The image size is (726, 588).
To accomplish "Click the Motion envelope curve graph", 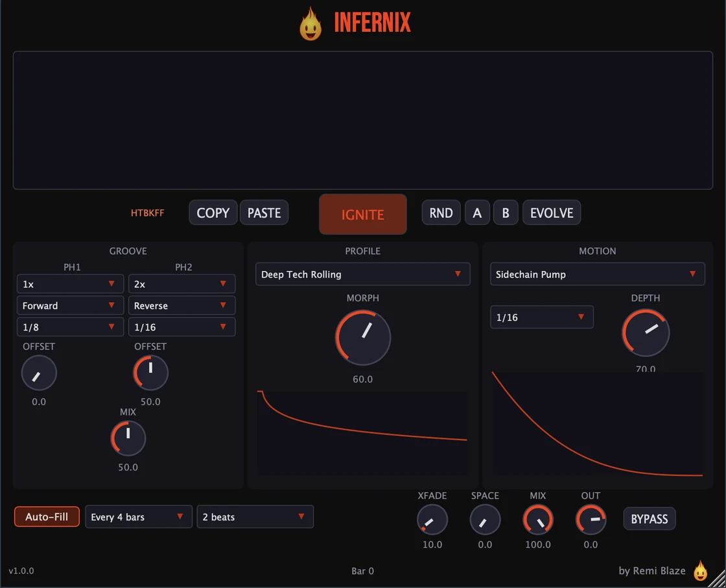I will (597, 423).
